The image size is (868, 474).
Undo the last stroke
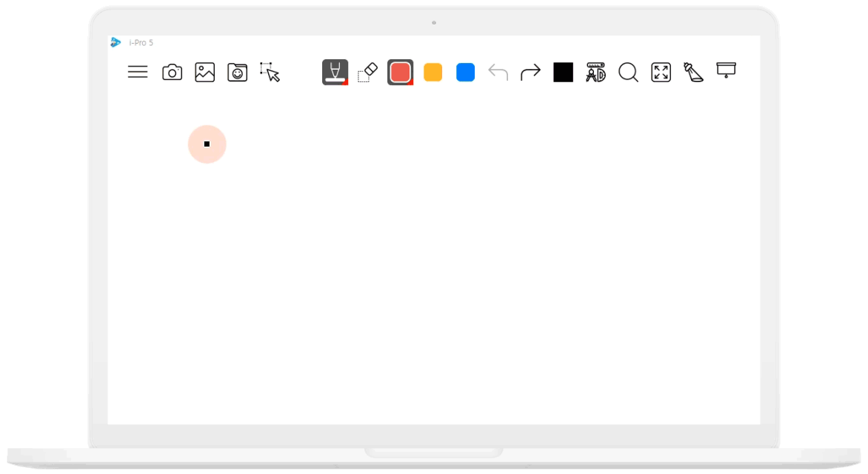click(x=498, y=72)
